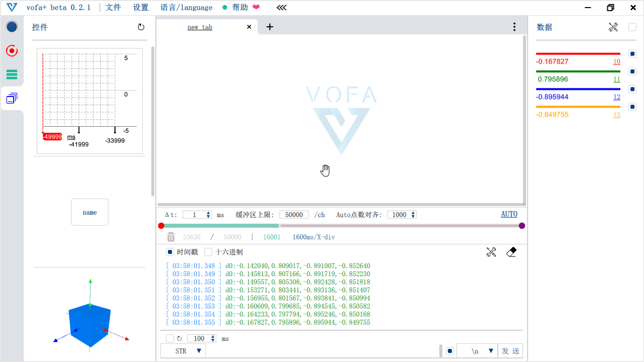Click the trash icon to clear buffer

pyautogui.click(x=171, y=237)
